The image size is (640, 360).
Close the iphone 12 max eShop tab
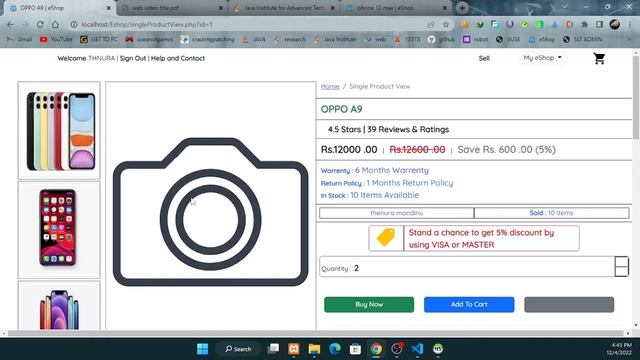click(444, 8)
